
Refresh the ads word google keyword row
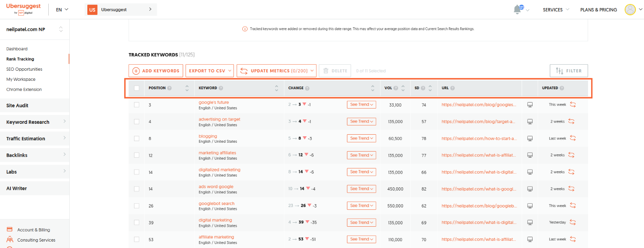coord(571,189)
